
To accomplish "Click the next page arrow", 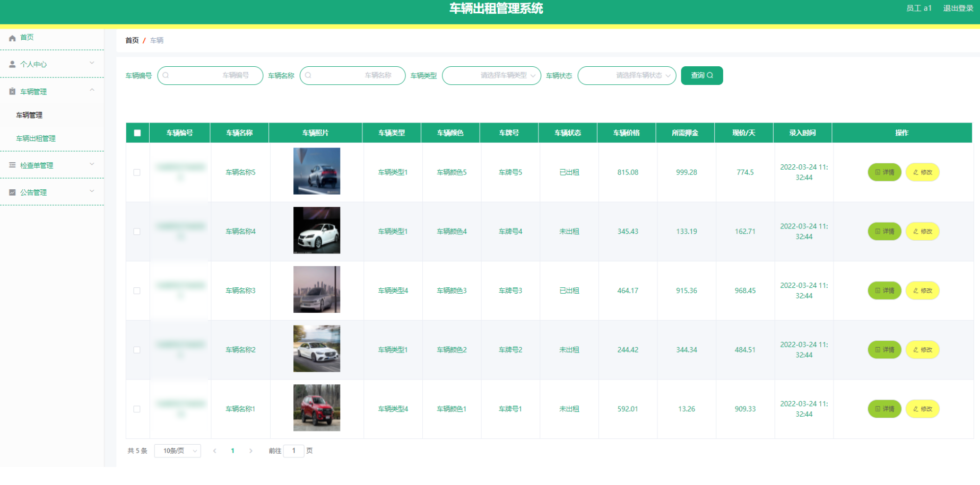I will pos(250,451).
